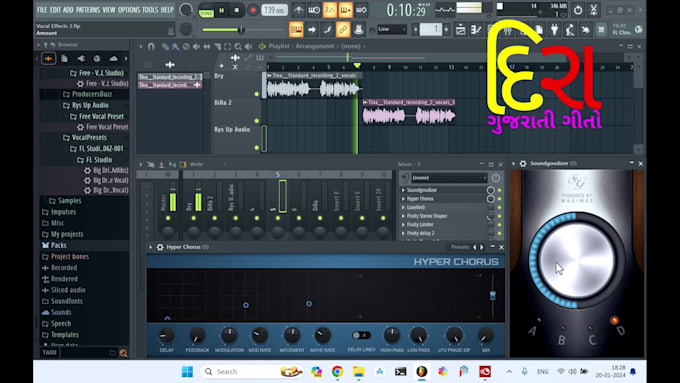Viewport: 680px width, 383px height.
Task: Open the My projects folder
Action: coord(62,234)
